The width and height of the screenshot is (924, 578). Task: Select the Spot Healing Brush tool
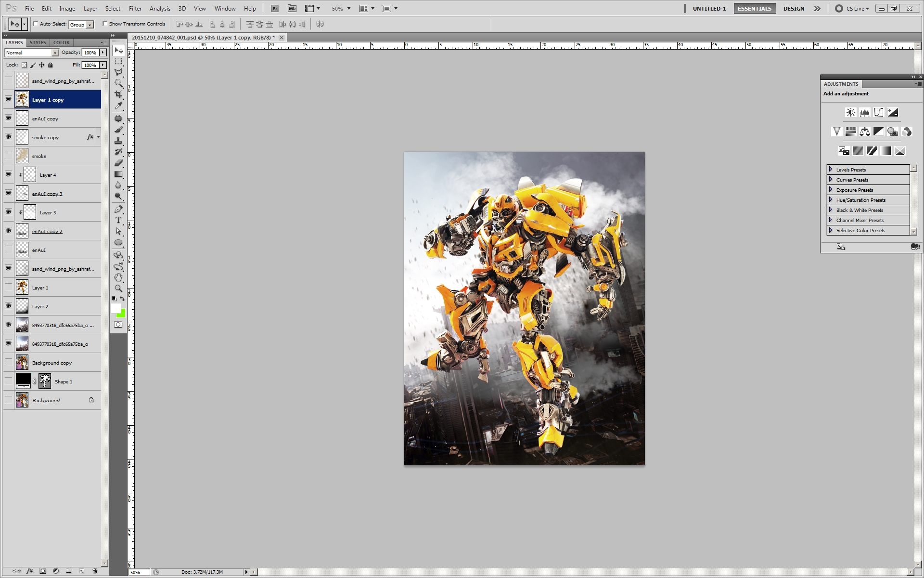pos(118,118)
